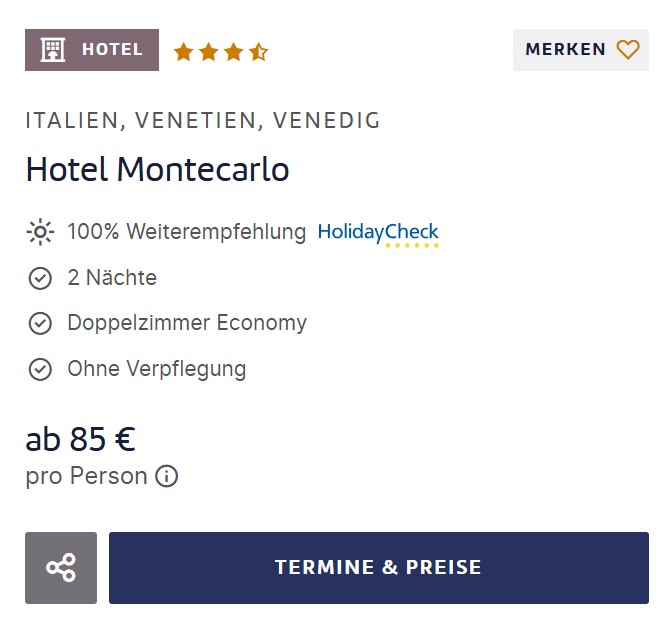670x631 pixels.
Task: Click the sun icon beside Weiterempfehlung
Action: pos(40,232)
